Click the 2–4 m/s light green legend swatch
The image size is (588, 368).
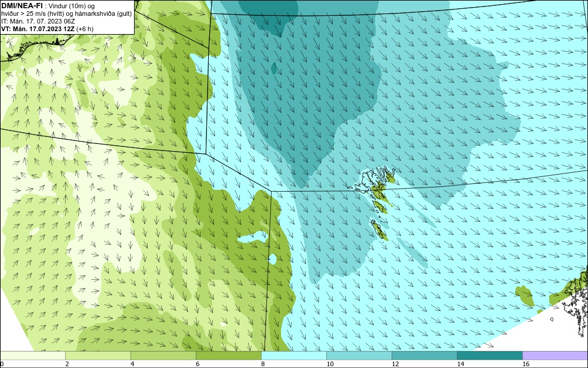point(98,355)
